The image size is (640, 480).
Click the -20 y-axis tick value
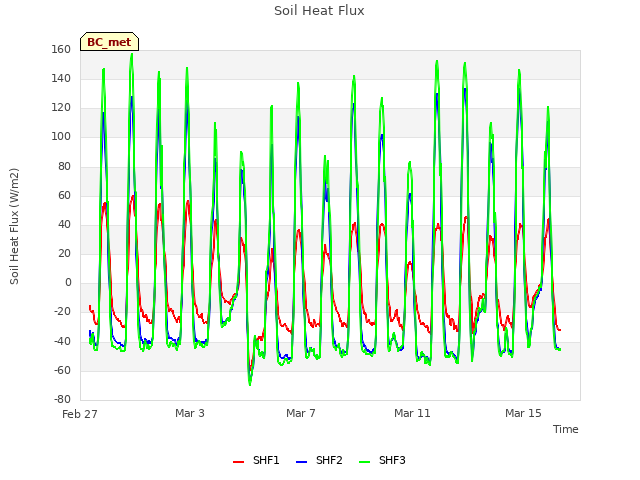coord(62,312)
